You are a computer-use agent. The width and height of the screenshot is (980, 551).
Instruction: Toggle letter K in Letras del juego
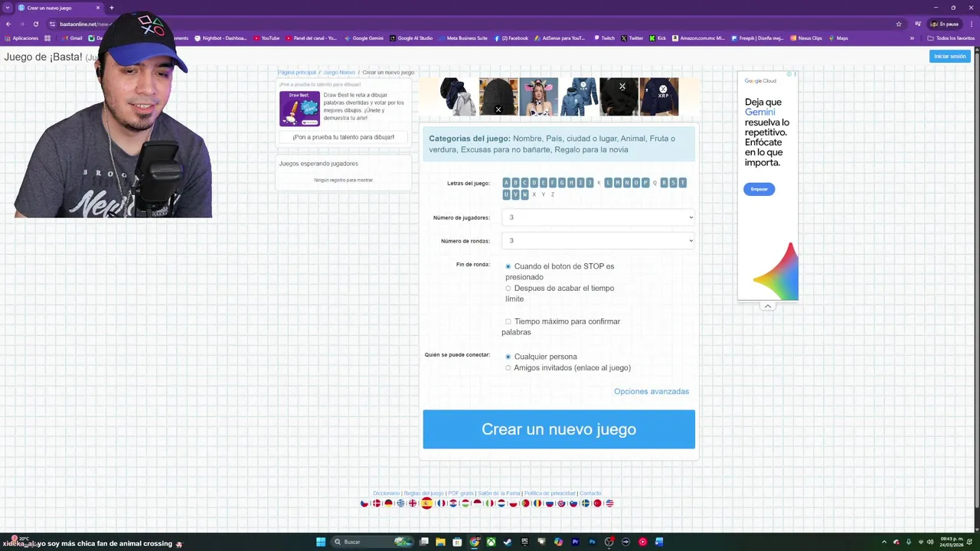point(599,183)
